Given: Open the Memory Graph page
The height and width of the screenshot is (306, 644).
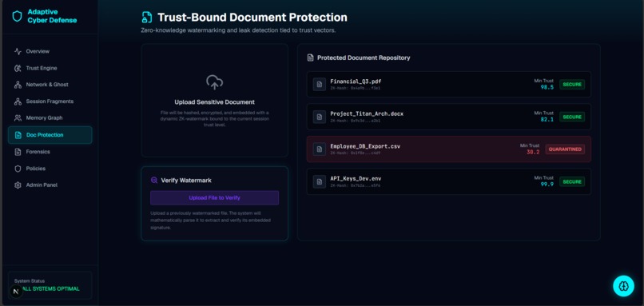Looking at the screenshot, I should pos(50,118).
